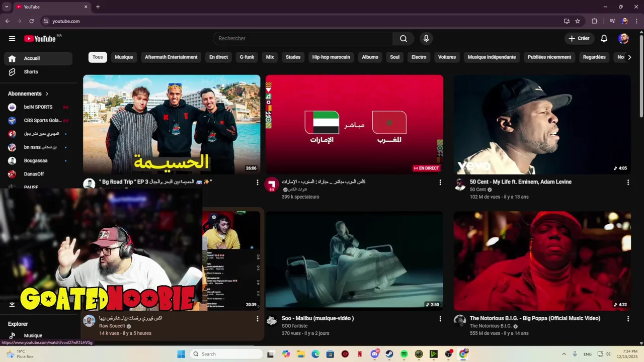The height and width of the screenshot is (362, 644).
Task: Click SOO l'artiste channel avatar
Action: click(272, 320)
